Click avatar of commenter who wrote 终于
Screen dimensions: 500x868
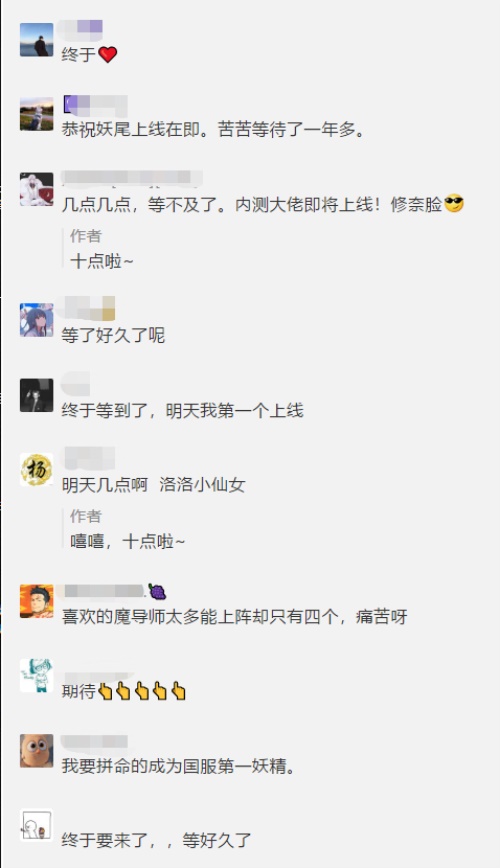click(x=37, y=40)
